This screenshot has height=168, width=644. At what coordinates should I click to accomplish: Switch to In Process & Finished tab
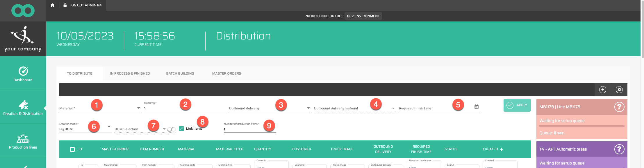coord(130,73)
